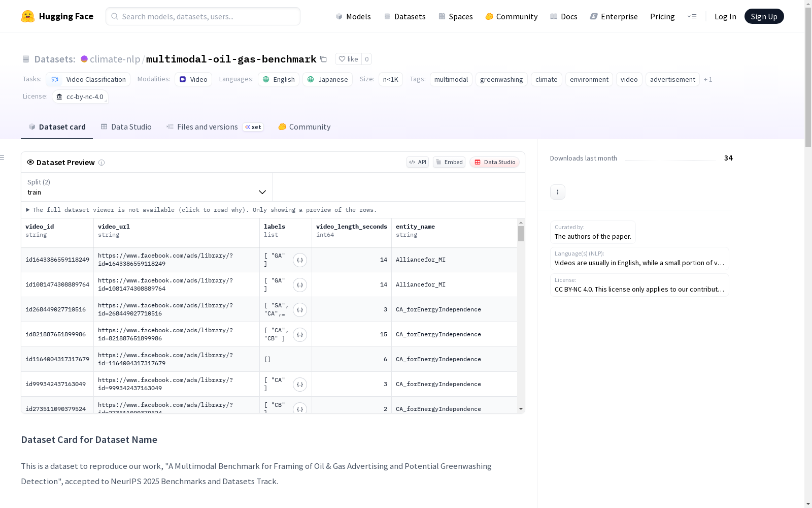Screen dimensions: 812x508
Task: Expand labels JSON for id268449027710516 row
Action: click(300, 310)
